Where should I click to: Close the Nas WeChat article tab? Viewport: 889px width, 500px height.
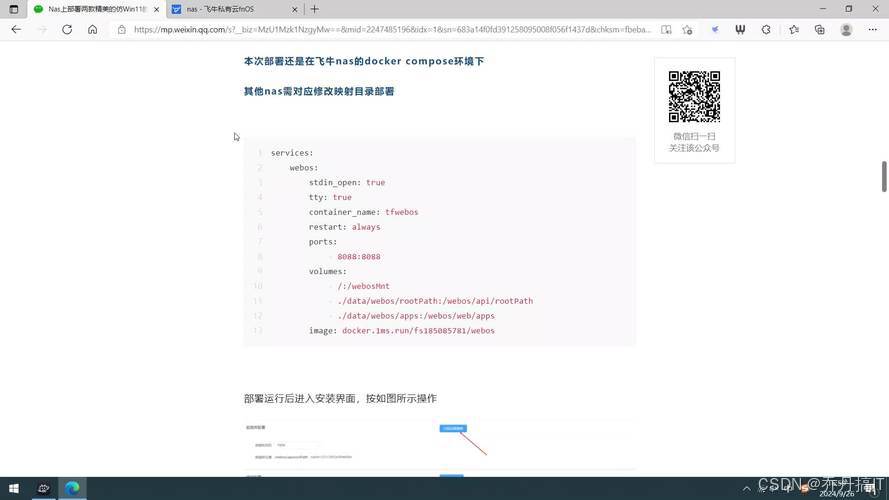coord(156,10)
